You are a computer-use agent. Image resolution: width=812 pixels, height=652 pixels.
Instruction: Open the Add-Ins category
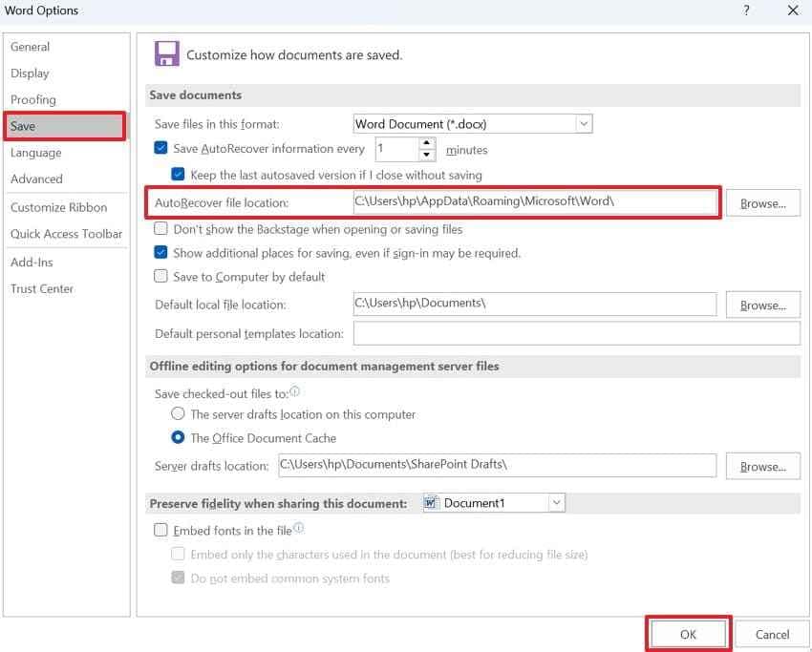click(x=32, y=263)
